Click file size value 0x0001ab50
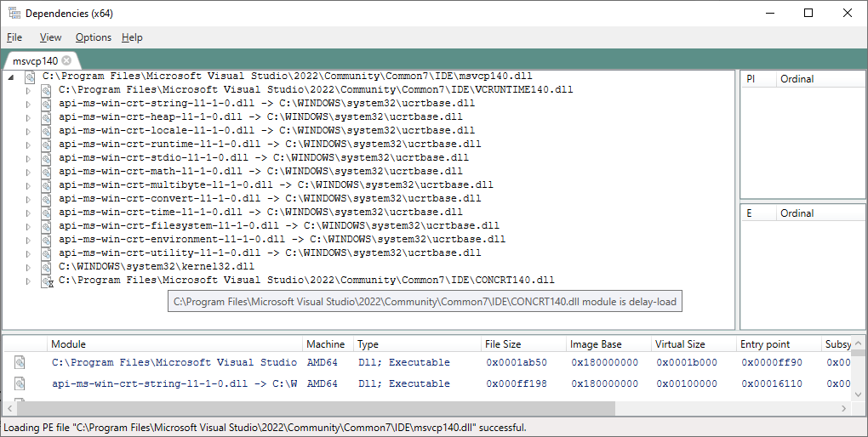Screen dimensions: 868x437 coord(517,363)
